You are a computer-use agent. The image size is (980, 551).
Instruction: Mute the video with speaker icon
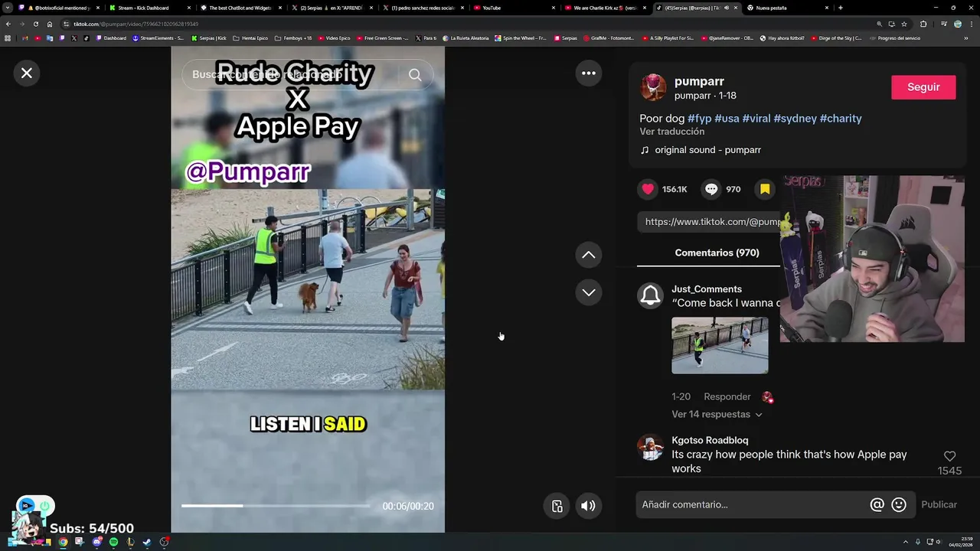click(588, 505)
